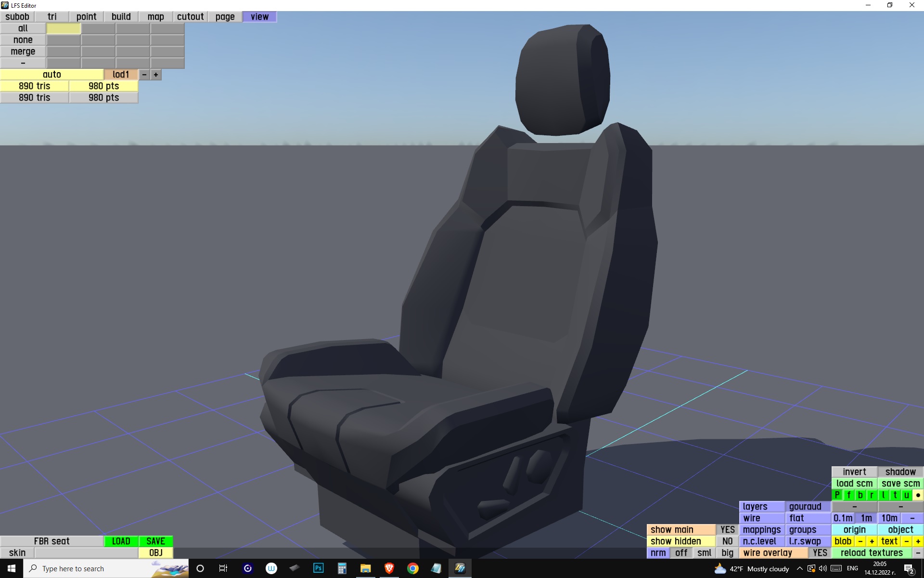Toggle wire overlay YES value

[x=820, y=552]
